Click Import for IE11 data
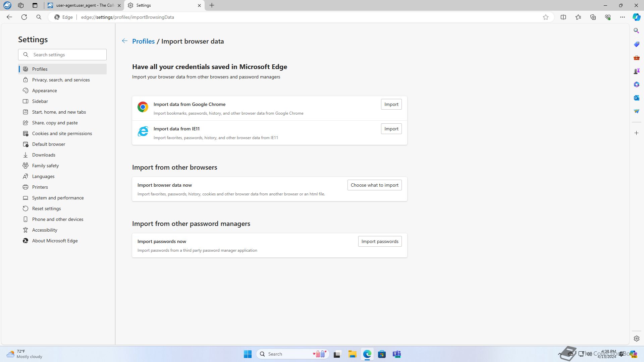This screenshot has height=362, width=644. pyautogui.click(x=391, y=129)
